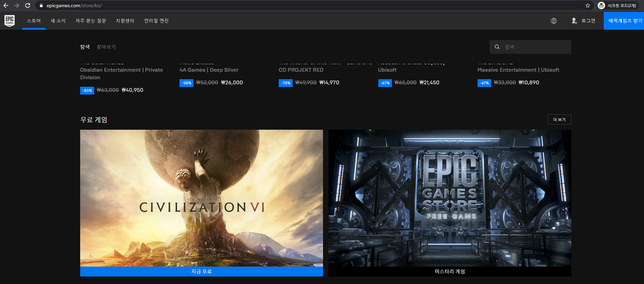Click the ₩26,000 price

(x=232, y=83)
